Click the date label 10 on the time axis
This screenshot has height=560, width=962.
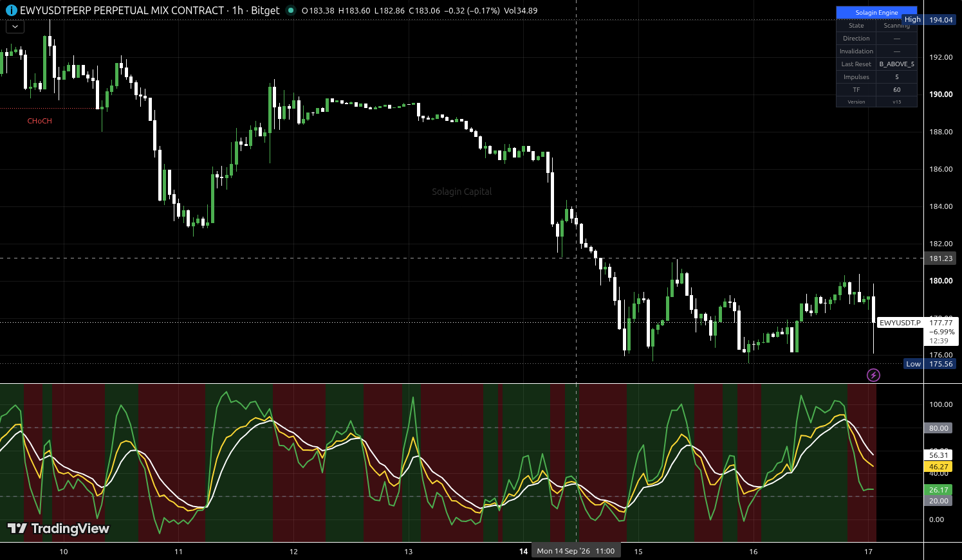tap(64, 552)
